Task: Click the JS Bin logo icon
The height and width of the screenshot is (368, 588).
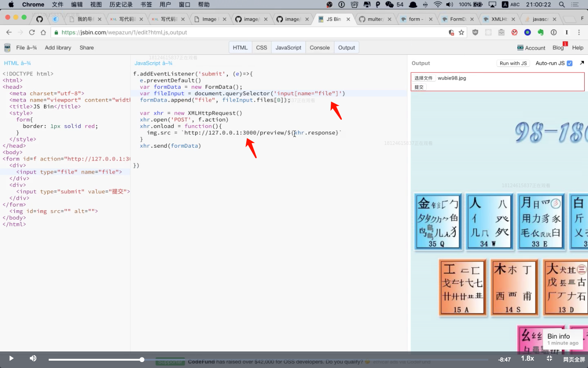Action: (x=7, y=47)
